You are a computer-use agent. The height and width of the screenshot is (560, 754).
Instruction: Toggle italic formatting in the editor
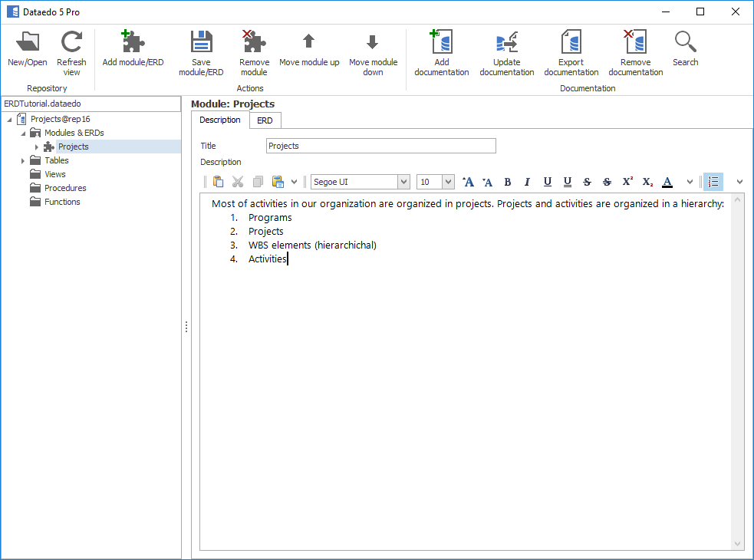[x=527, y=182]
